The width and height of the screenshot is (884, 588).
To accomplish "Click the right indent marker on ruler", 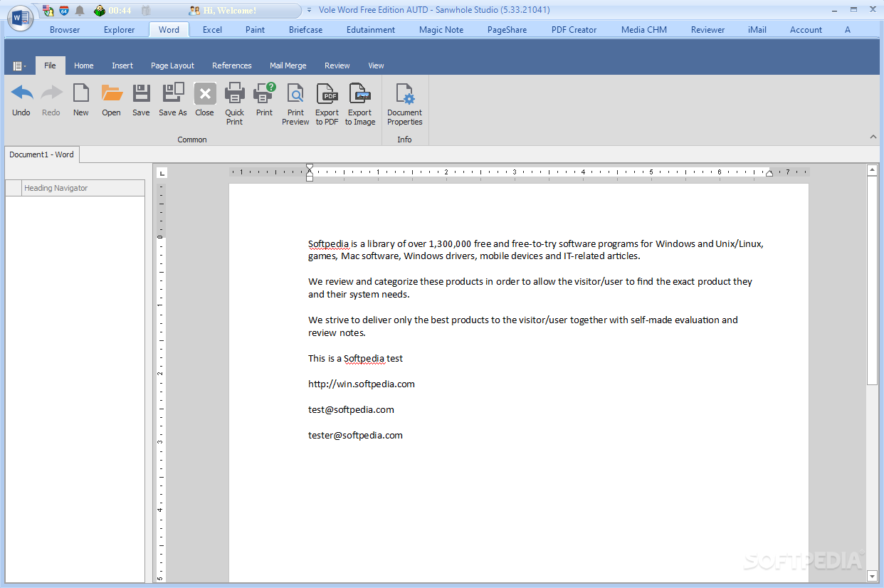I will coord(769,173).
